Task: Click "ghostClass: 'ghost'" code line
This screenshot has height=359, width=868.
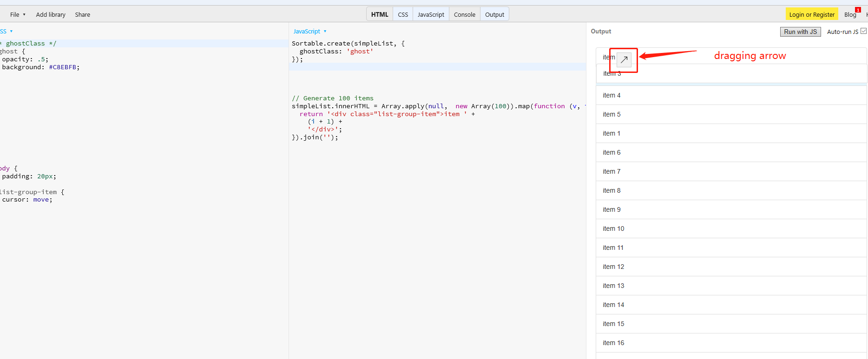Action: (x=336, y=51)
